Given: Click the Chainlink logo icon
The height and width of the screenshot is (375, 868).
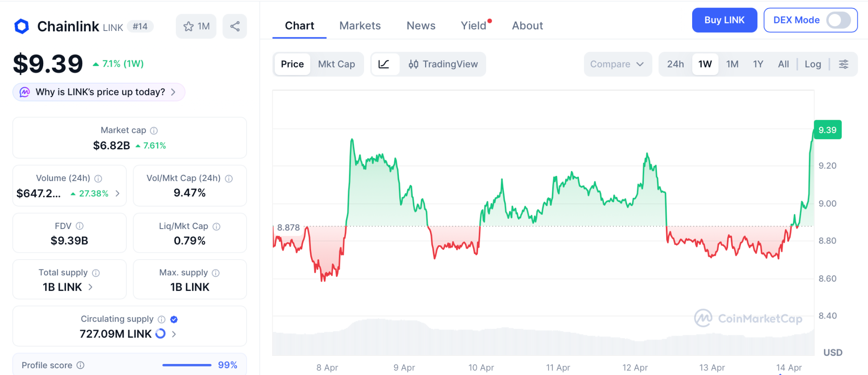Looking at the screenshot, I should tap(22, 26).
